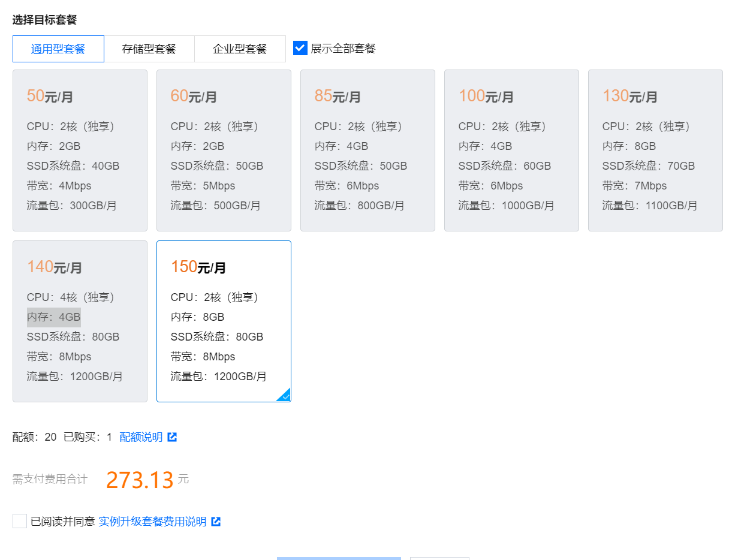Open the 存储型套餐 tab
Viewport: 738px width, 560px height.
(149, 49)
